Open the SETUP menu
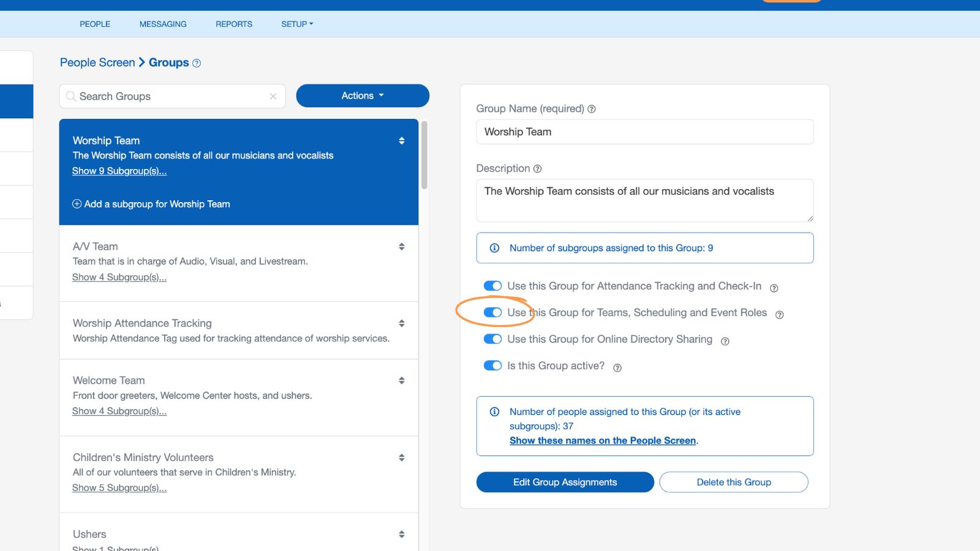The height and width of the screenshot is (551, 980). click(x=296, y=24)
